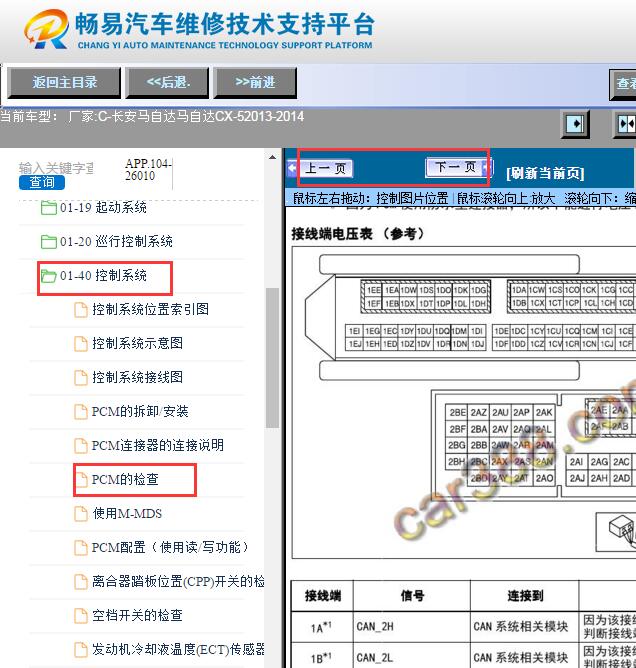The image size is (636, 668).
Task: Open folder 01-19 起动系统
Action: (103, 207)
